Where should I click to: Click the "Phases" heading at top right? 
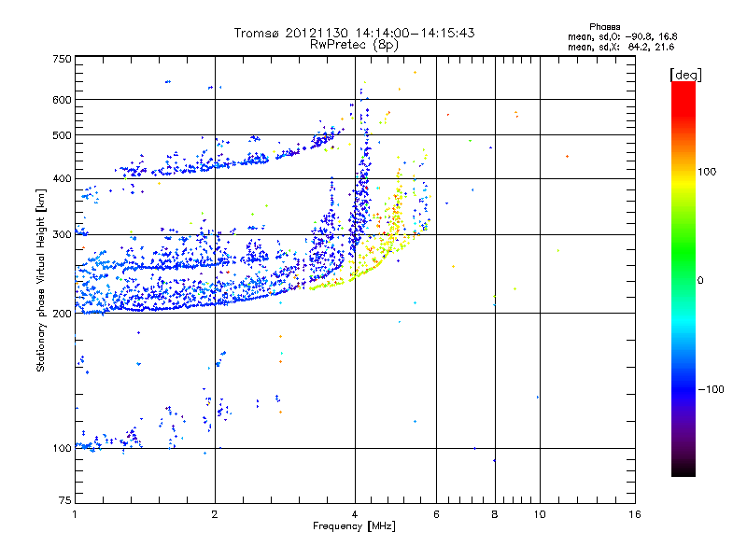pos(604,27)
